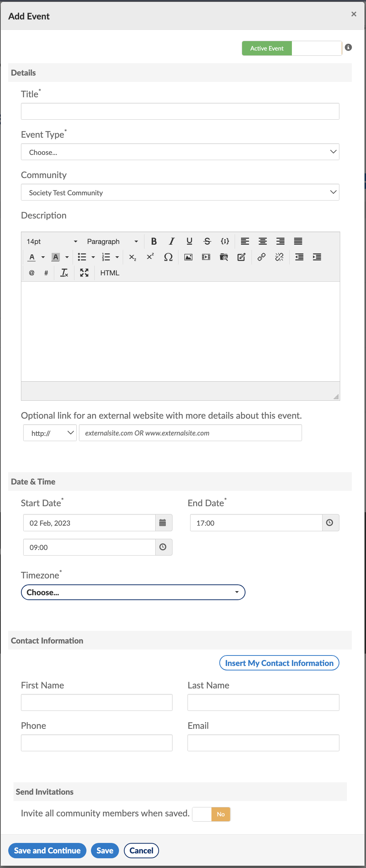The height and width of the screenshot is (868, 366).
Task: Click the insert link chain icon
Action: click(x=261, y=257)
